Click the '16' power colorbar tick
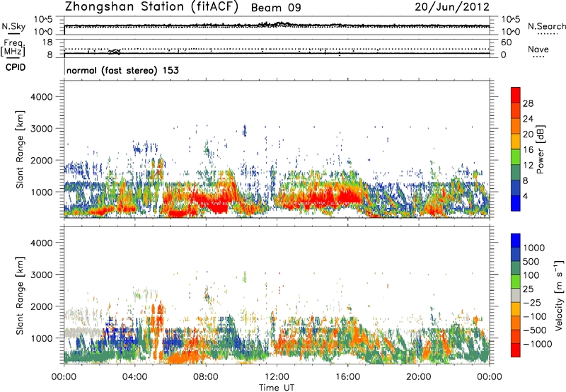The image size is (566, 392). click(528, 150)
